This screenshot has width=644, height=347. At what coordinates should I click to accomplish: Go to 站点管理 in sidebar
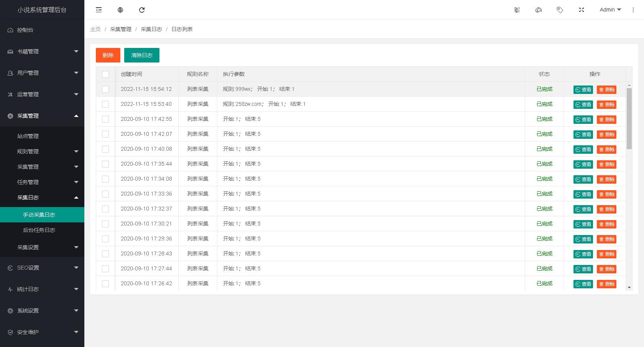pos(28,136)
